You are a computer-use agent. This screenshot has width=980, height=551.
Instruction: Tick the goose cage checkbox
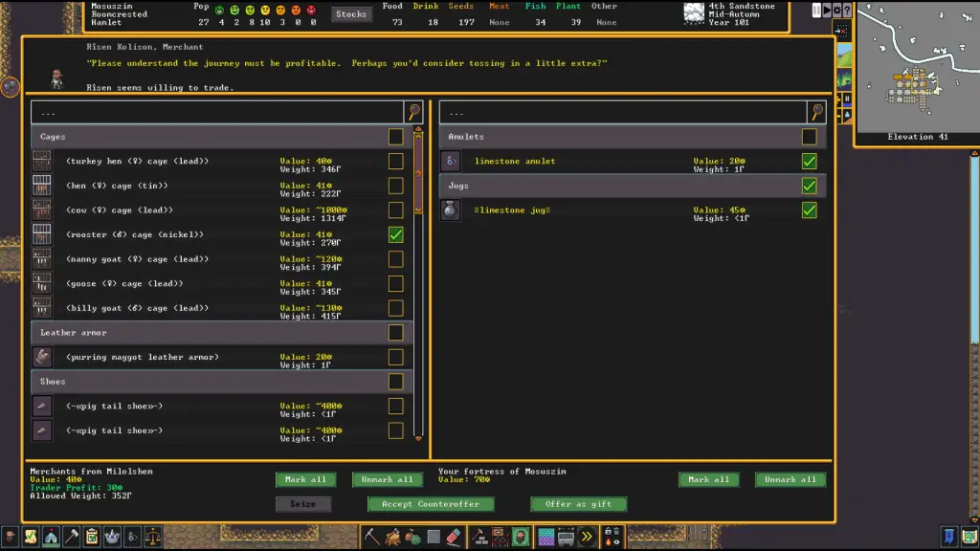coord(395,283)
